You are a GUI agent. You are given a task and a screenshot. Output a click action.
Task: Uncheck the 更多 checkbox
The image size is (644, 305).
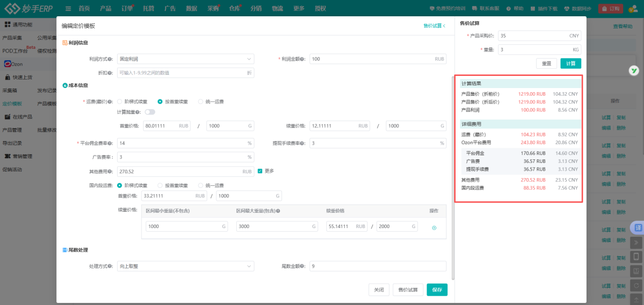(260, 171)
